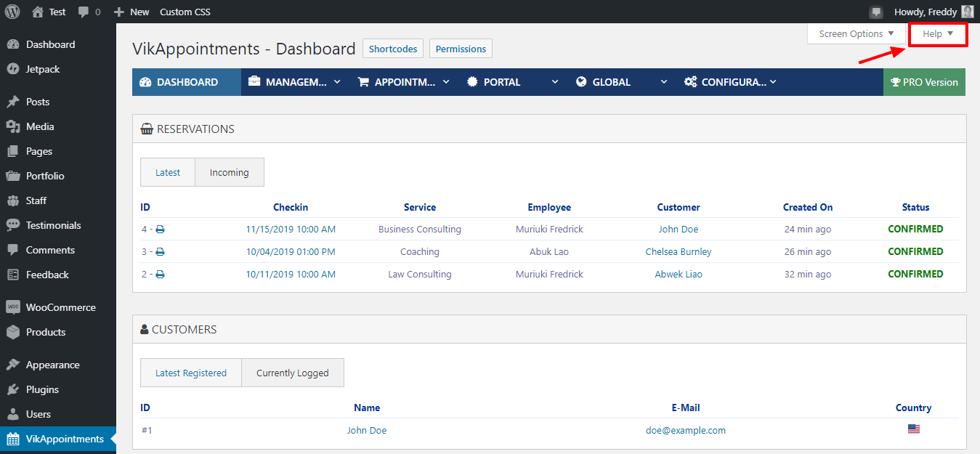Sort reservations by Status column
980x454 pixels.
(915, 207)
